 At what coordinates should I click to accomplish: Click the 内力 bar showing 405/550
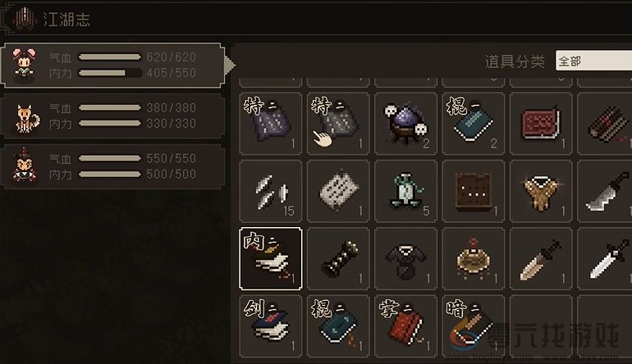click(x=110, y=73)
